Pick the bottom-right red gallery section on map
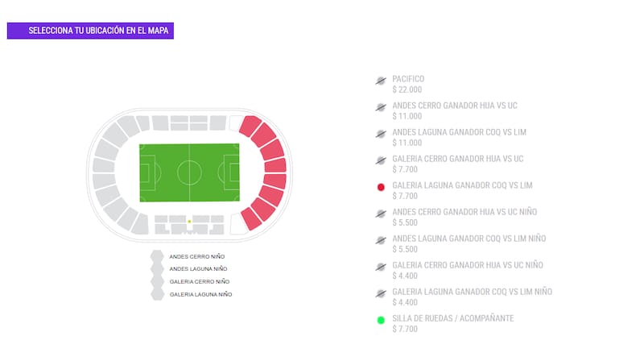The image size is (644, 357). pos(251,218)
